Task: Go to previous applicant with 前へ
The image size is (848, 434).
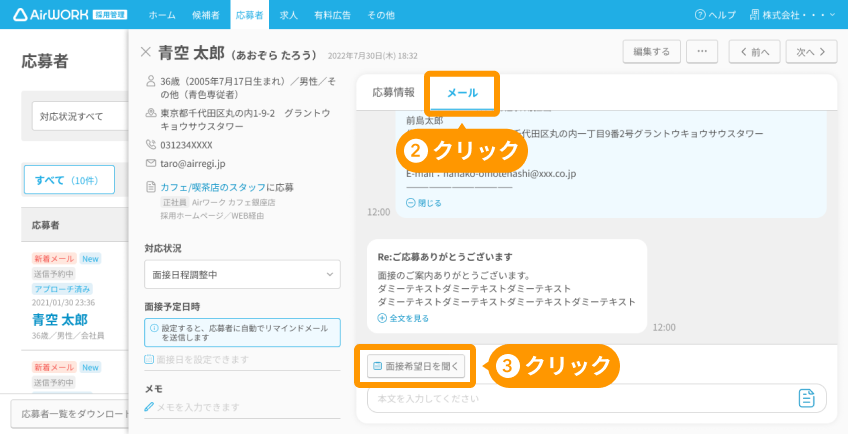Action: click(x=754, y=52)
